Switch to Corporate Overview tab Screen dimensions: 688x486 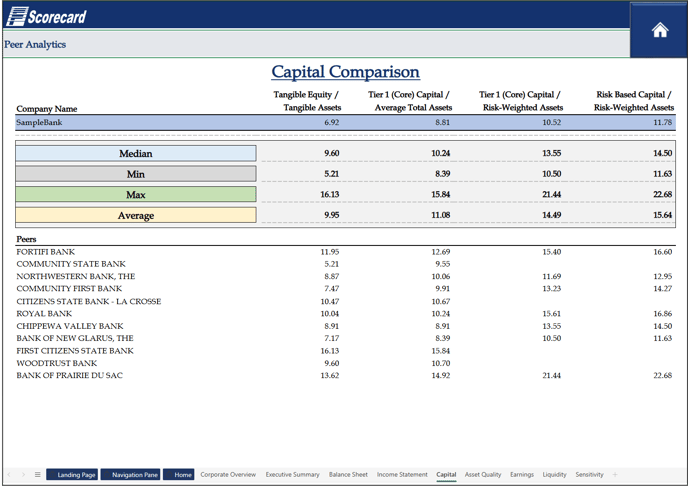228,474
